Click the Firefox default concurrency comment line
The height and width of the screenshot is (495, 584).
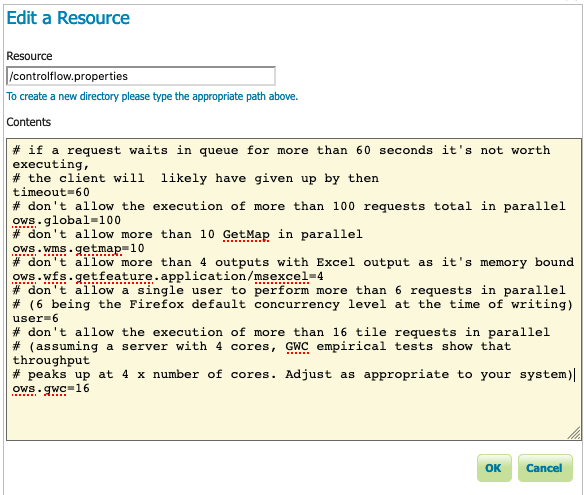click(x=292, y=304)
